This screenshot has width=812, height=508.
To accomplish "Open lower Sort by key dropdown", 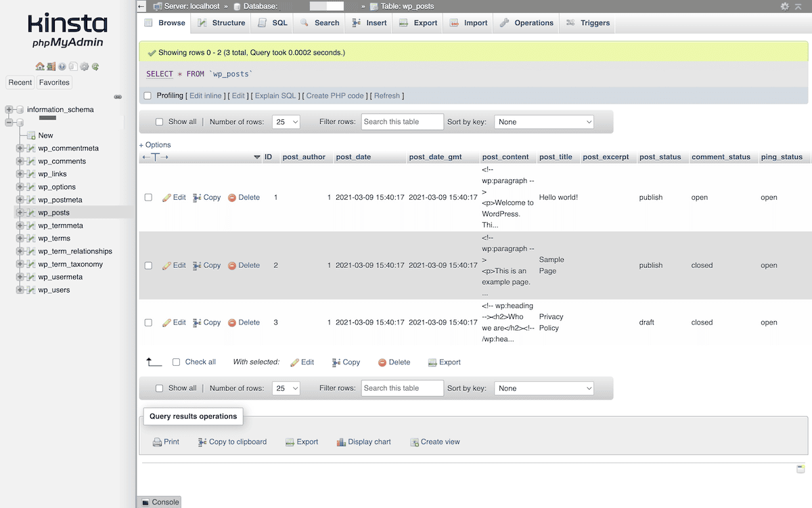I will coord(544,389).
